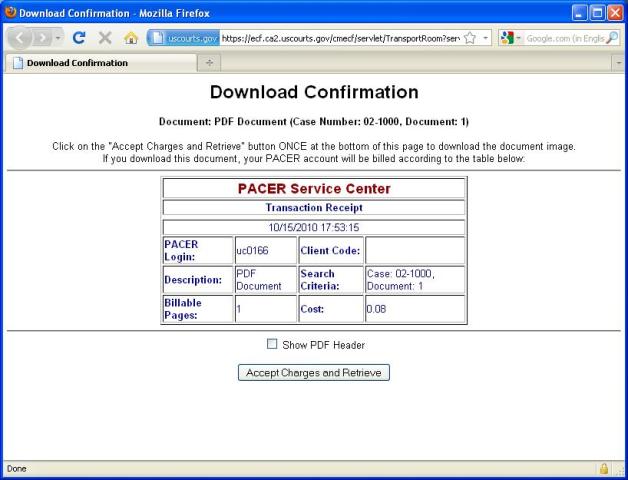The height and width of the screenshot is (480, 628).
Task: Maximize the Firefox window
Action: point(598,13)
